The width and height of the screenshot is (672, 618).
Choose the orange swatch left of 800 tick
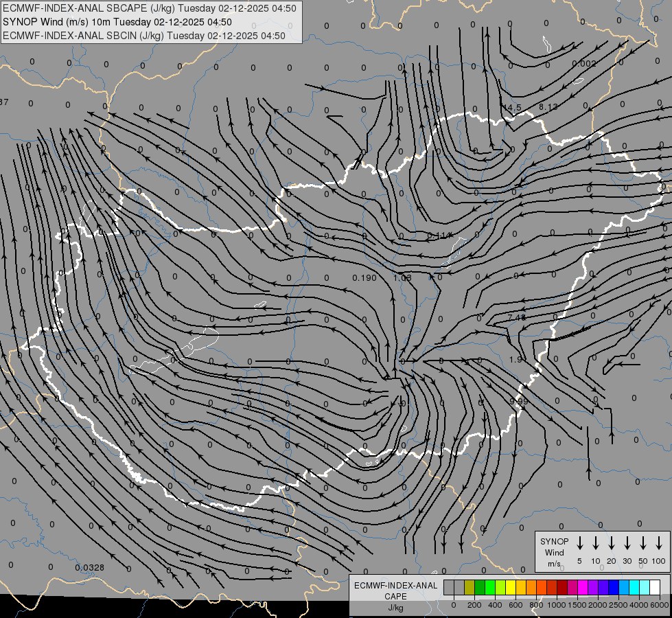[x=531, y=587]
